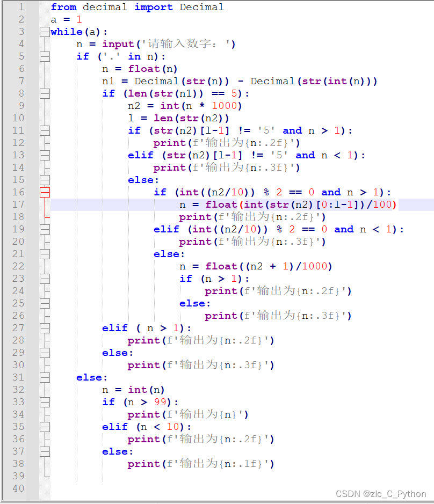434x504 pixels.
Task: Click the print statement on line 26
Action: (x=278, y=316)
